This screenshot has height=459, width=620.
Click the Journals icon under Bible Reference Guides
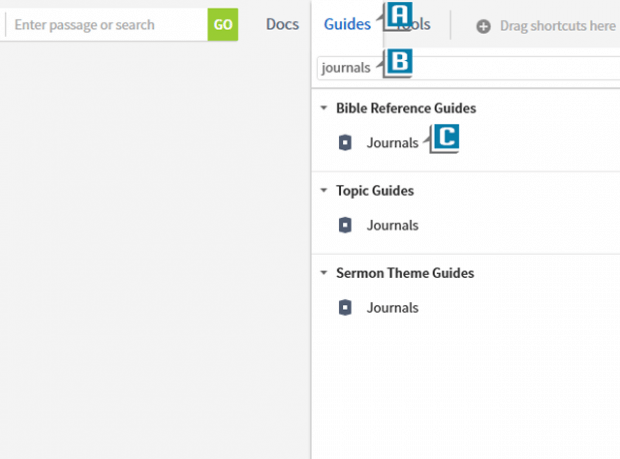click(x=346, y=143)
